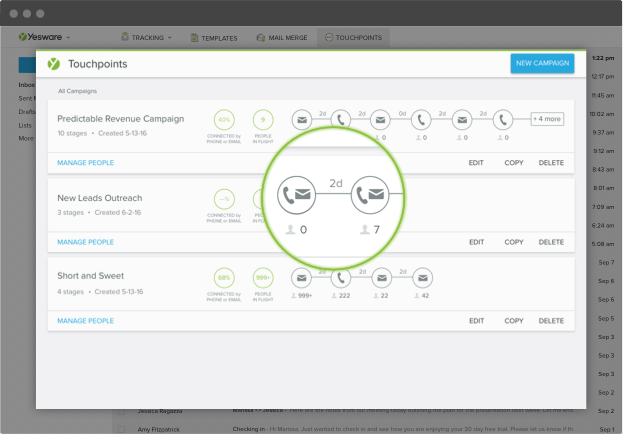Click Short and Sweet first email stage icon
Viewport: 623px width, 434px height.
tap(302, 278)
